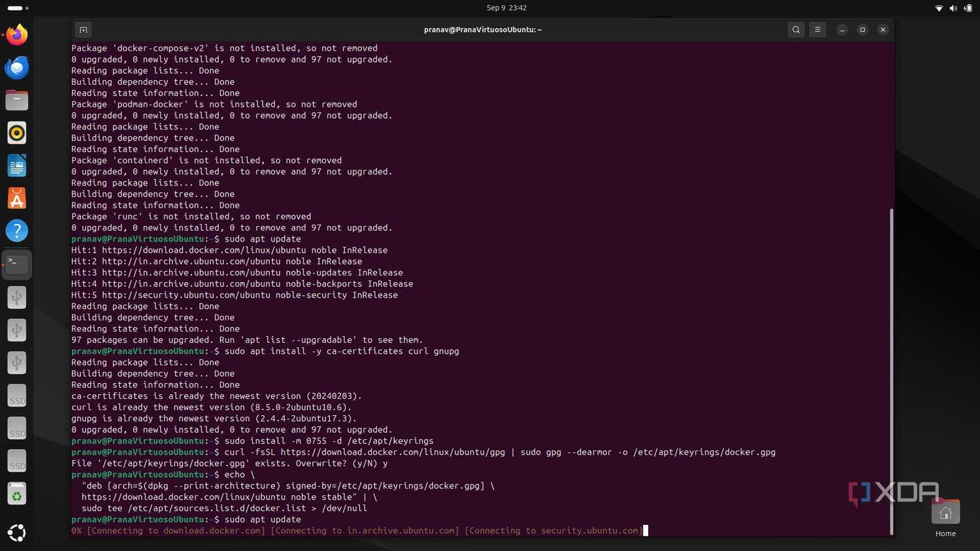Click the terminal title 'pranav@PranaVirtuosoUbuntu: ~'

[x=483, y=30]
